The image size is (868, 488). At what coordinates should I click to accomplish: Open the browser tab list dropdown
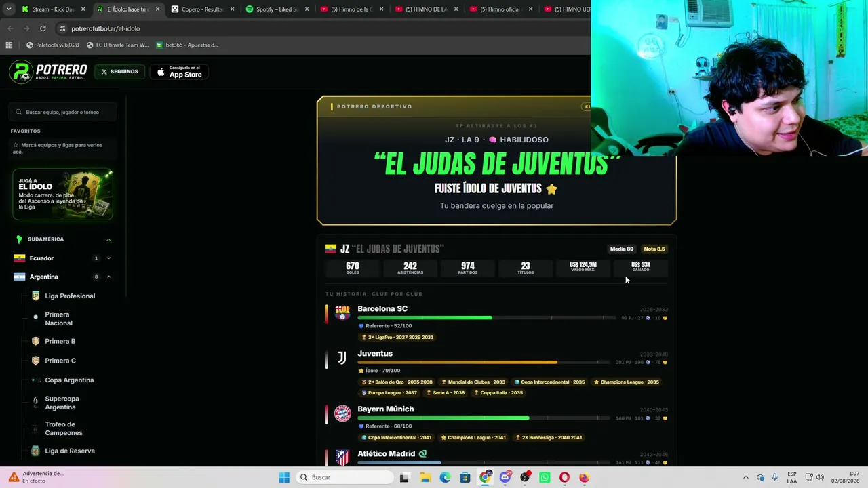[x=9, y=9]
